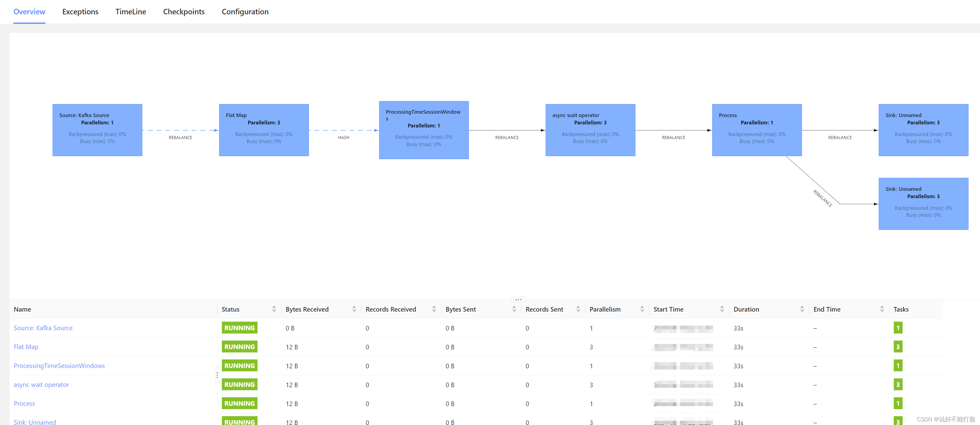Expand the REBALANCE edge label
980x425 pixels.
pos(181,137)
